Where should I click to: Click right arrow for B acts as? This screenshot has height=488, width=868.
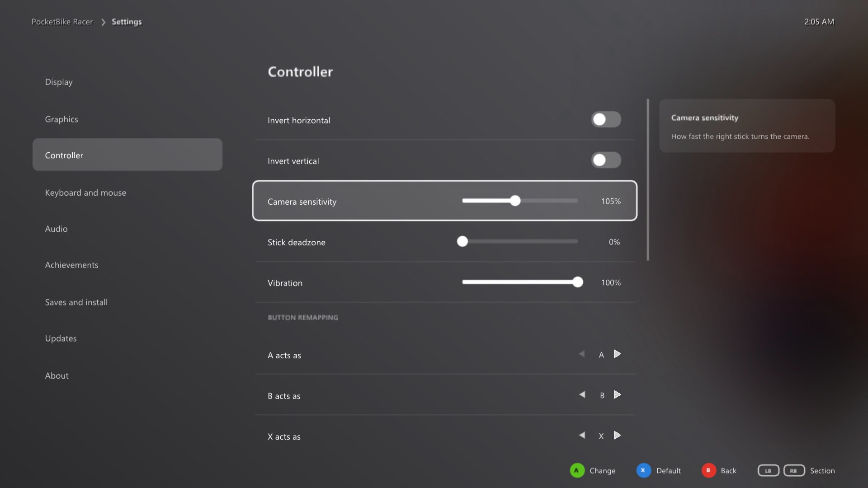point(617,394)
